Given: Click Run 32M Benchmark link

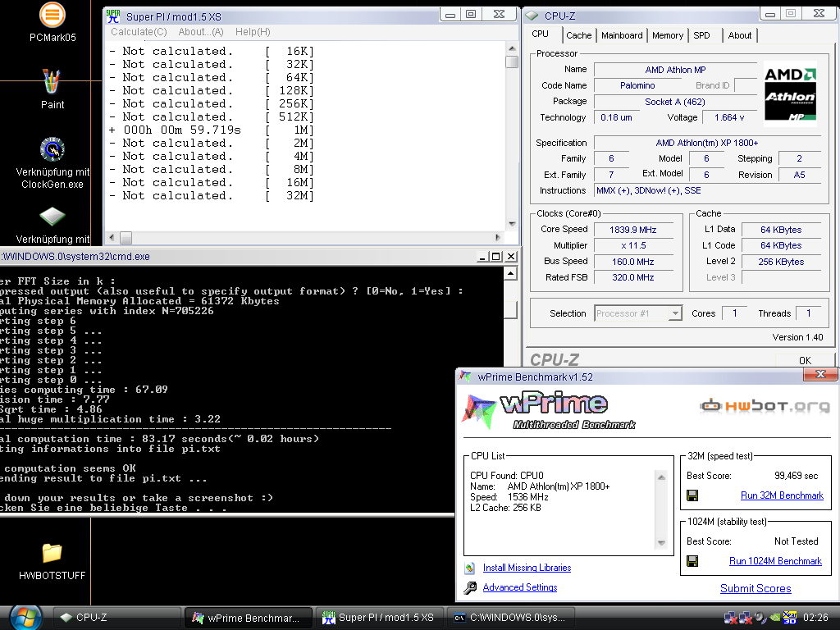Looking at the screenshot, I should [x=782, y=495].
